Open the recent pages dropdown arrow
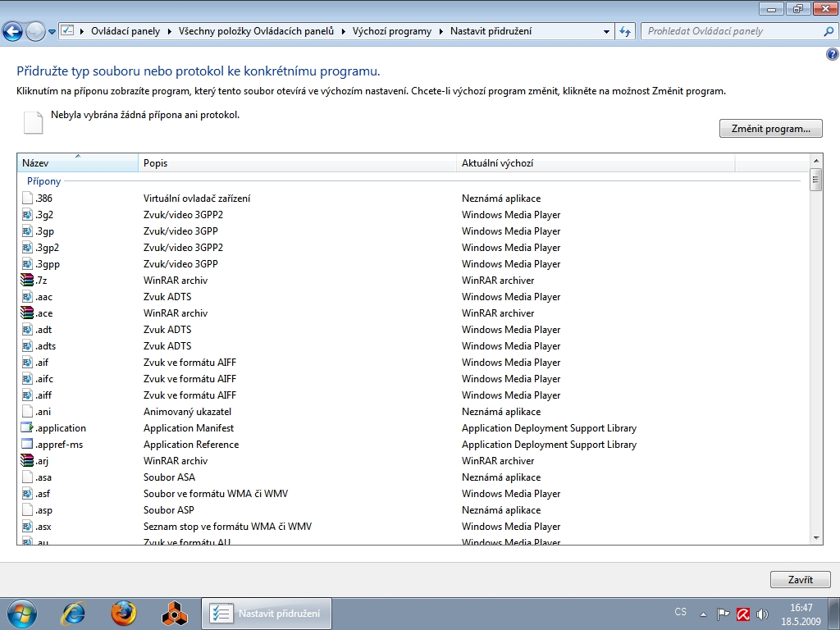This screenshot has width=840, height=630. click(x=52, y=32)
